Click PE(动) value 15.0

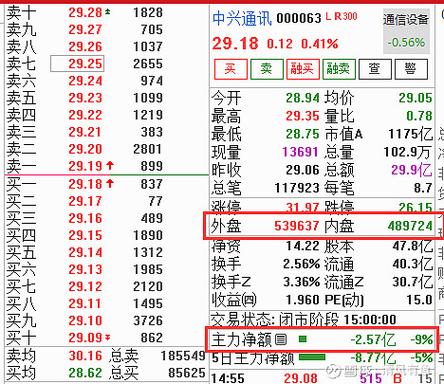[x=419, y=300]
